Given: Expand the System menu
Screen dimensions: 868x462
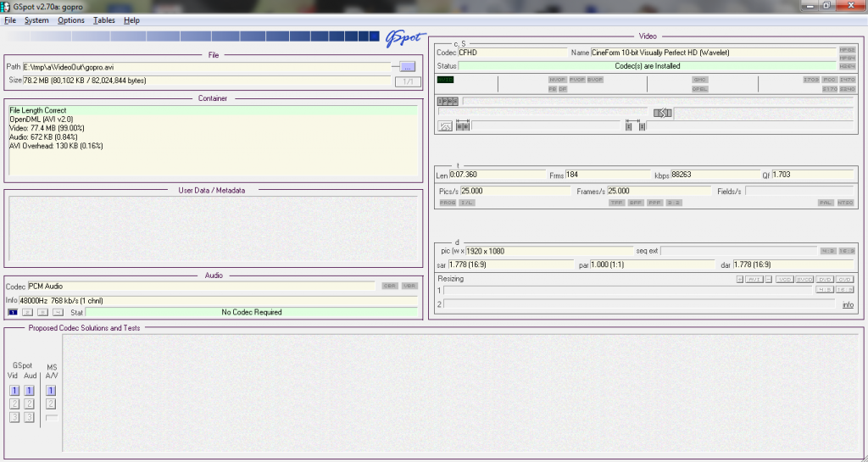Looking at the screenshot, I should (x=36, y=20).
